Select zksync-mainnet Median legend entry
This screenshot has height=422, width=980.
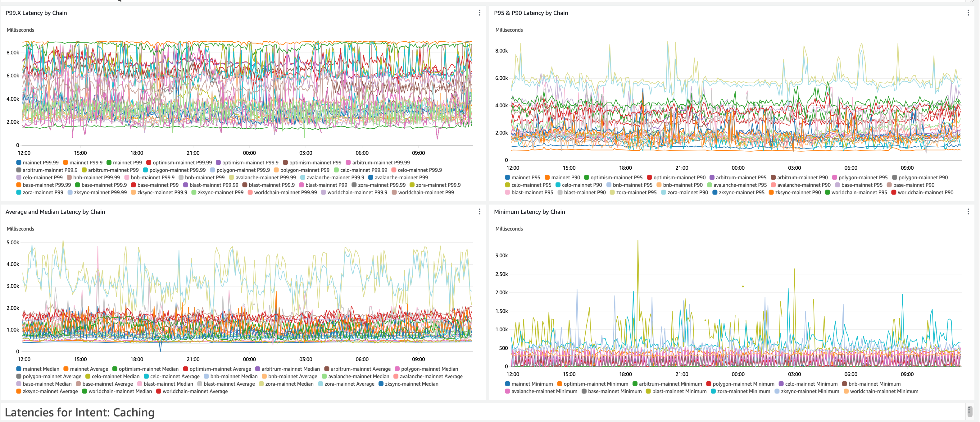pyautogui.click(x=408, y=384)
